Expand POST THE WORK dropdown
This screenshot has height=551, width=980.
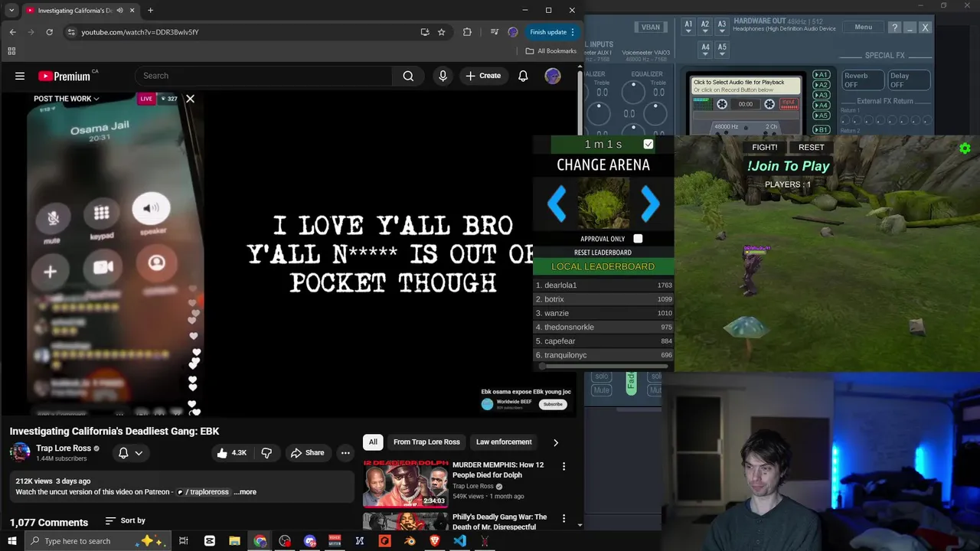(x=67, y=99)
